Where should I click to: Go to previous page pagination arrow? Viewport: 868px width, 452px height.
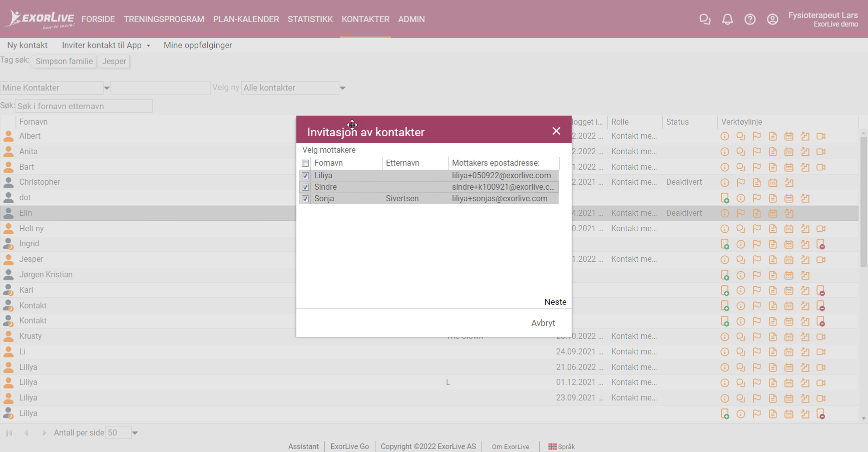pos(26,432)
